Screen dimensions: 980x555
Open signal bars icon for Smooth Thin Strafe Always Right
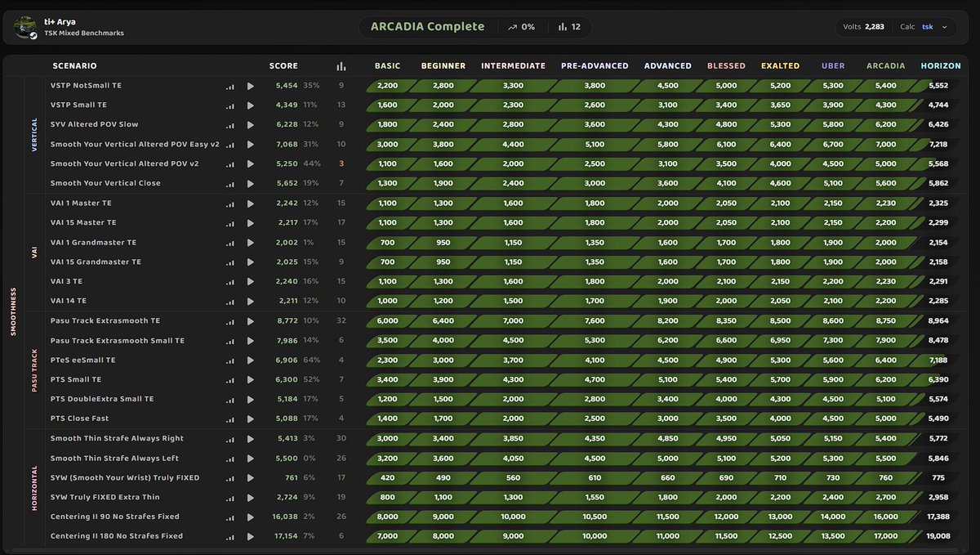pos(230,439)
